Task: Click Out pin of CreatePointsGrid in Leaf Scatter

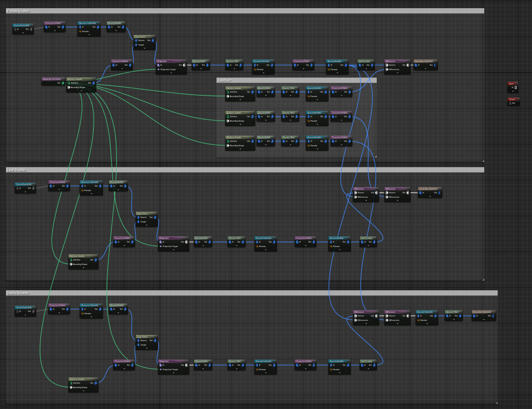Action: point(33,188)
